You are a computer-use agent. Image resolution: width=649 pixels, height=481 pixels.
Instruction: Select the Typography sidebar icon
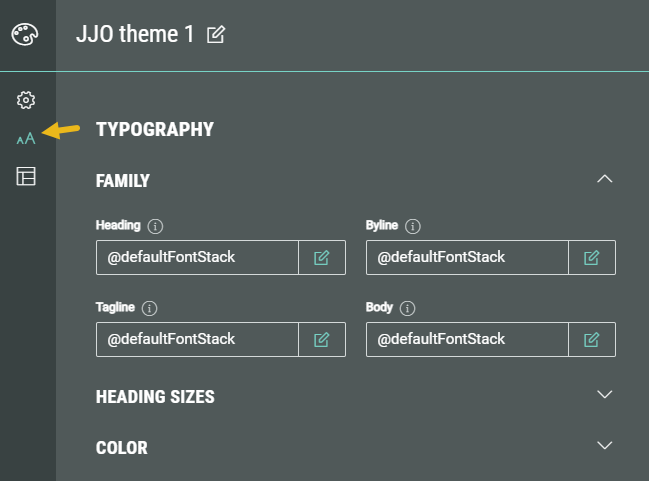point(26,138)
